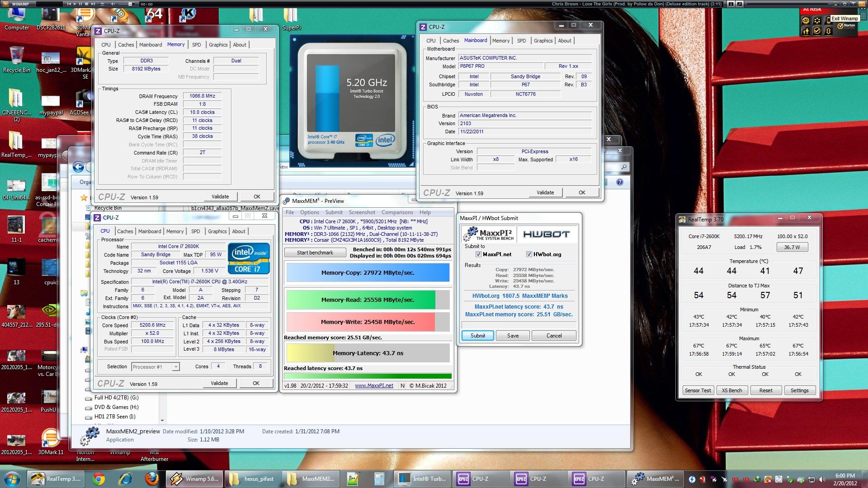The image size is (868, 488).
Task: Open MaxxMEM Options menu
Action: point(310,212)
